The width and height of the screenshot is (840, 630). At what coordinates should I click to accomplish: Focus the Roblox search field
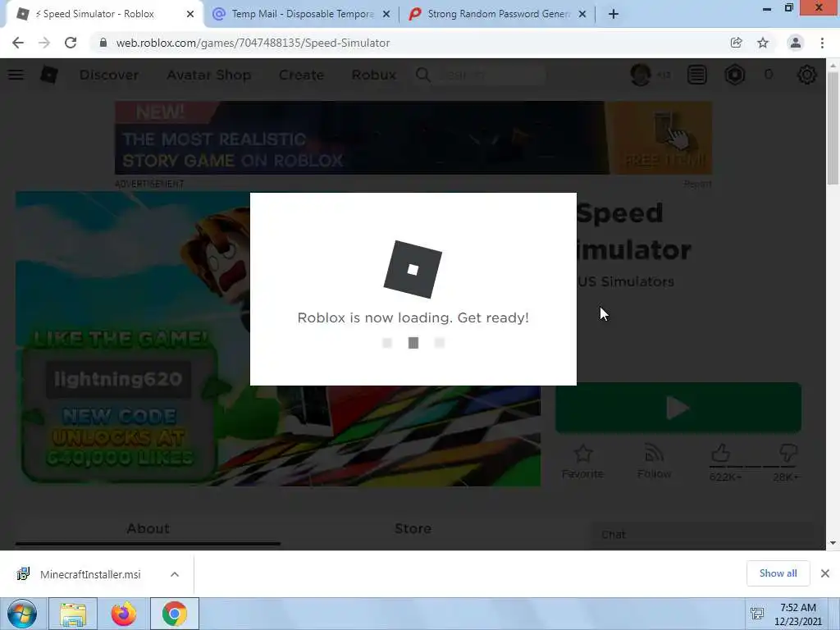(491, 75)
